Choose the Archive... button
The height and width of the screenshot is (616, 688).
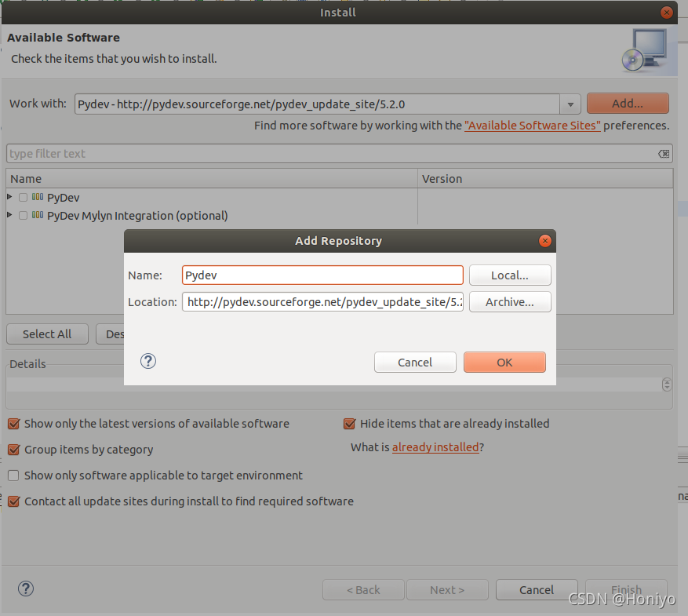[x=510, y=302]
